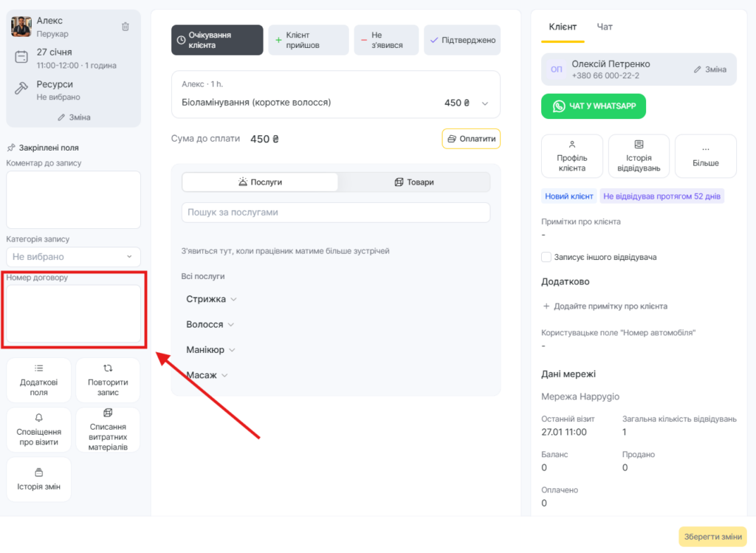Click the trash icon next to Алекс
The height and width of the screenshot is (553, 756).
pyautogui.click(x=126, y=27)
